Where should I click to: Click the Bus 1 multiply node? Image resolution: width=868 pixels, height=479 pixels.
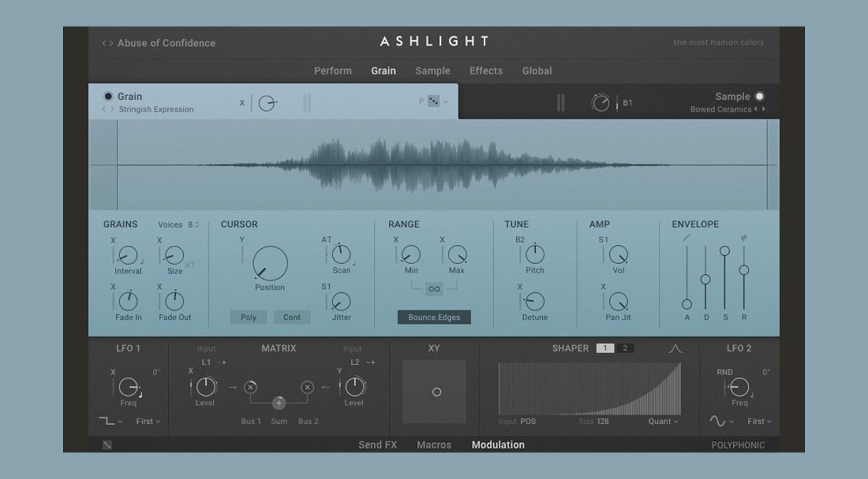250,387
